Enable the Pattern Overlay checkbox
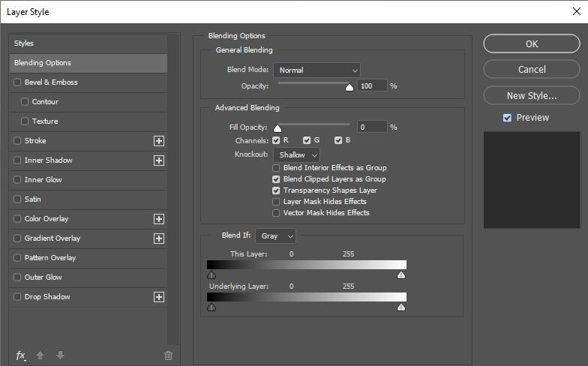 [17, 258]
